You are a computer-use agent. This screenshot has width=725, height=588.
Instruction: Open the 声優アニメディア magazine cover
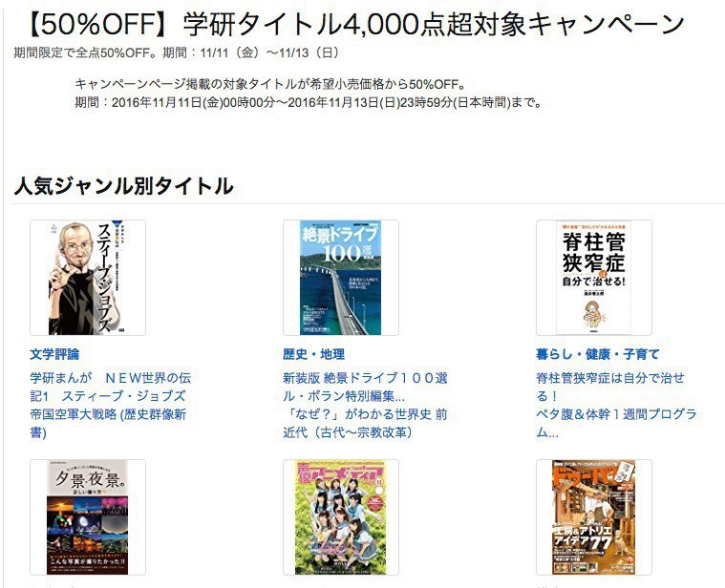tap(341, 517)
